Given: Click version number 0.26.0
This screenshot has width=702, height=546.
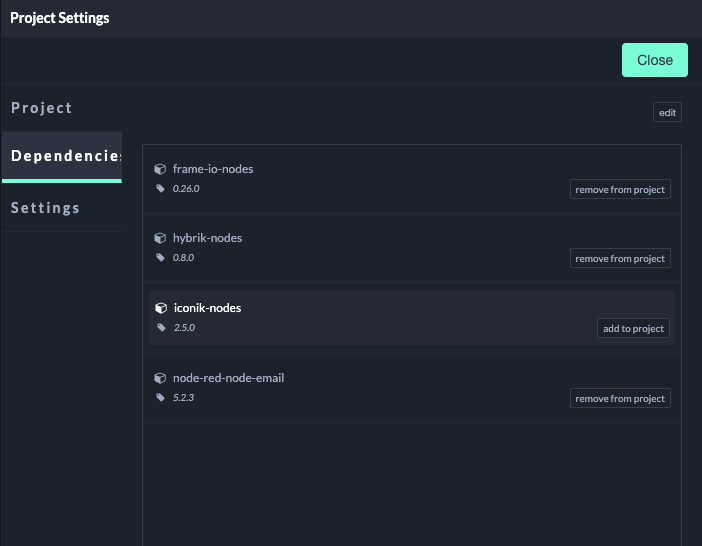Looking at the screenshot, I should tap(186, 188).
